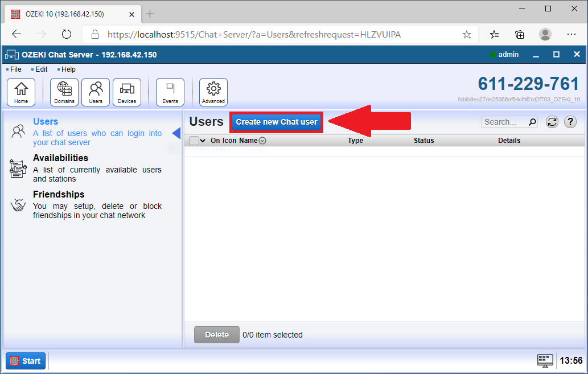Viewport: 588px width, 374px height.
Task: Expand the select-all checkbox dropdown arrow
Action: click(x=202, y=140)
